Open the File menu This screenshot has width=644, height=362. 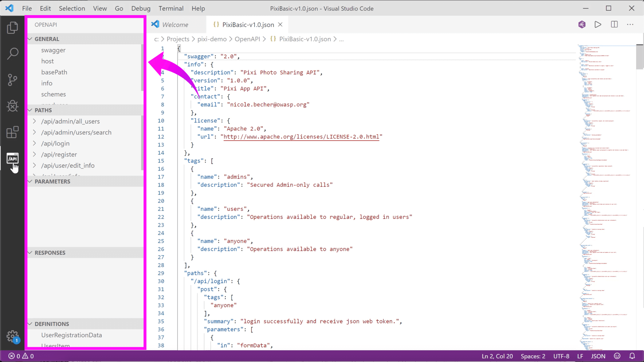click(x=27, y=8)
